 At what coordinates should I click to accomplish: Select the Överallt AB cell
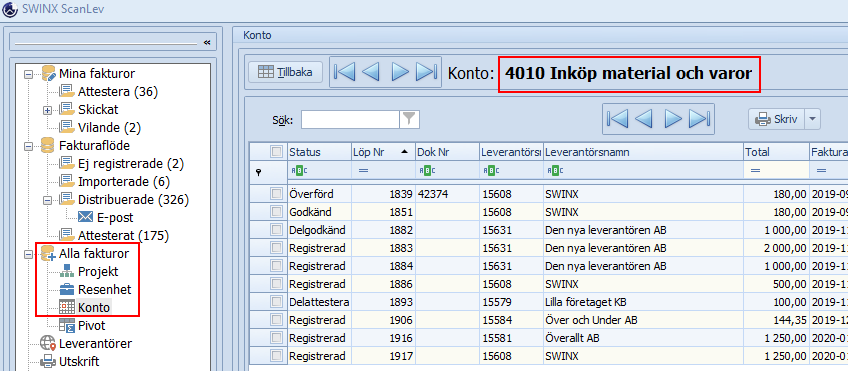pyautogui.click(x=643, y=338)
